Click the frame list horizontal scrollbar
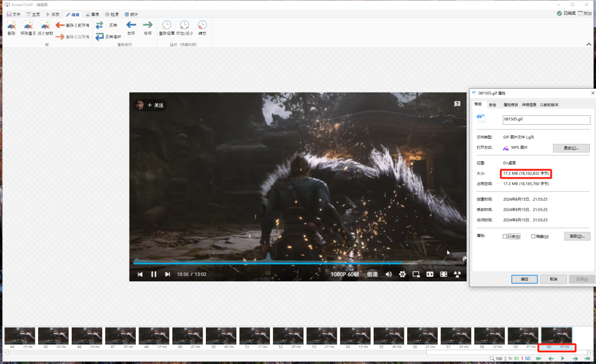The image size is (596, 364). click(x=507, y=352)
